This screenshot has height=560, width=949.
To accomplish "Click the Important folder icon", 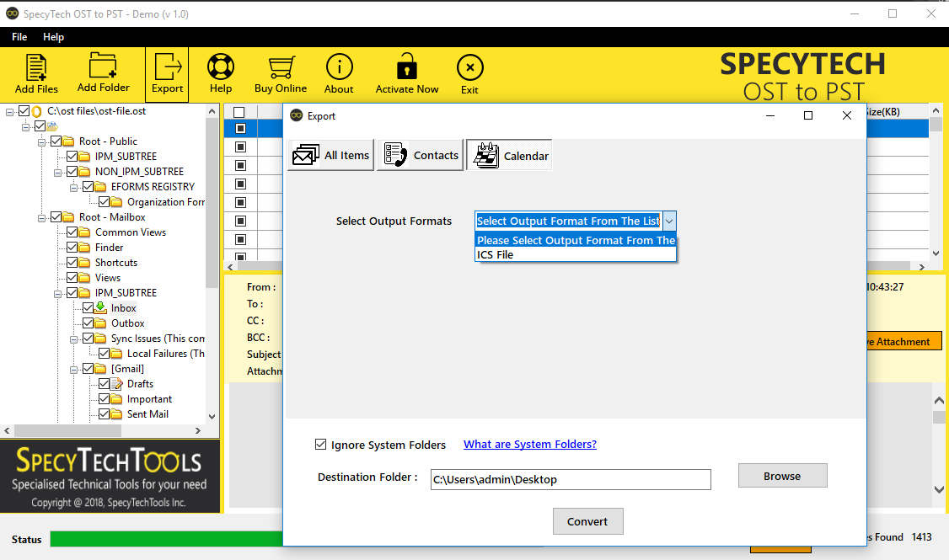I will [117, 399].
